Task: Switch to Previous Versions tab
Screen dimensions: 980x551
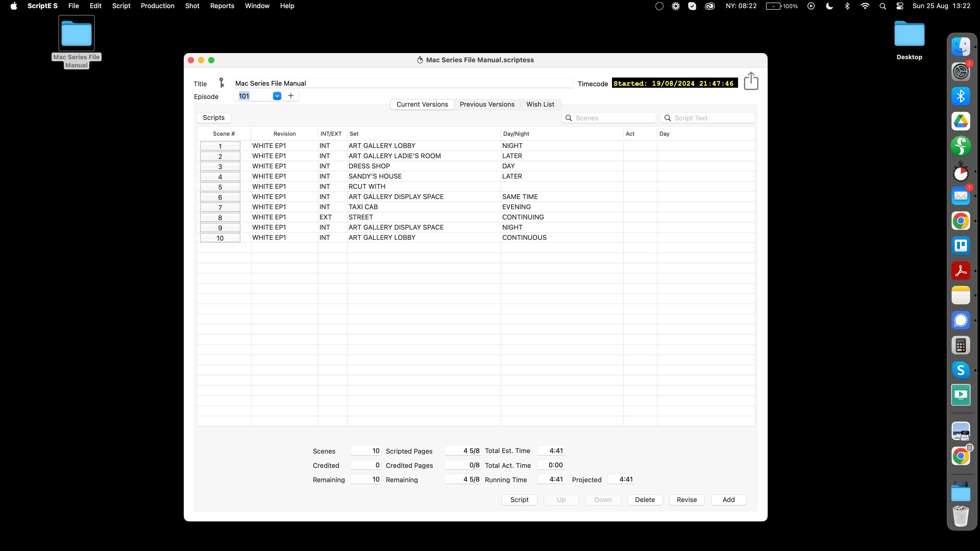Action: click(487, 104)
